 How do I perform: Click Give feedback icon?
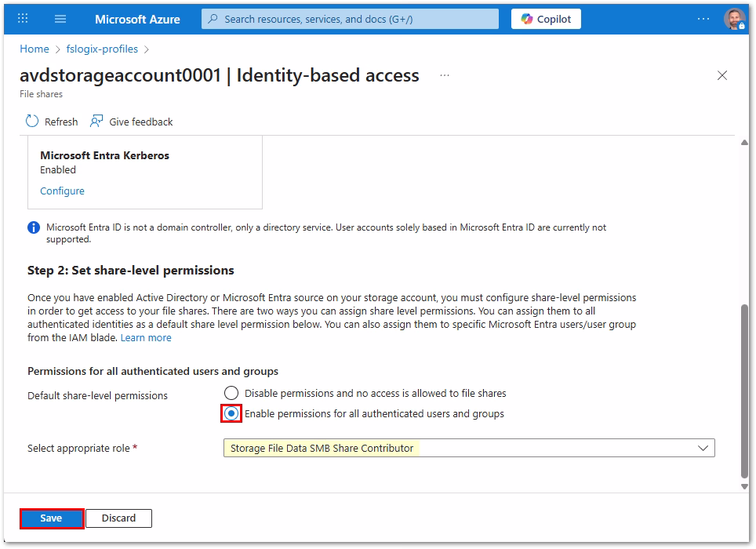click(96, 121)
